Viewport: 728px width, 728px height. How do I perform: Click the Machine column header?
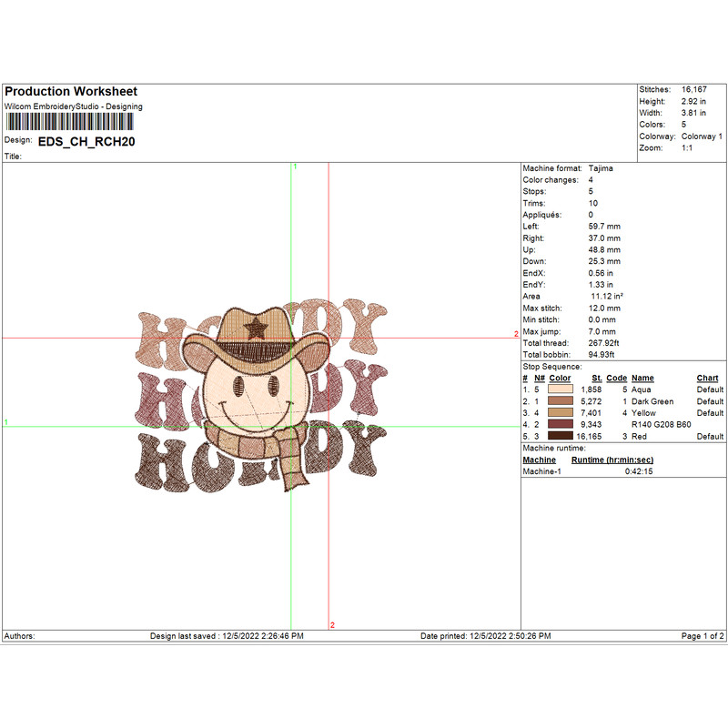tap(539, 460)
